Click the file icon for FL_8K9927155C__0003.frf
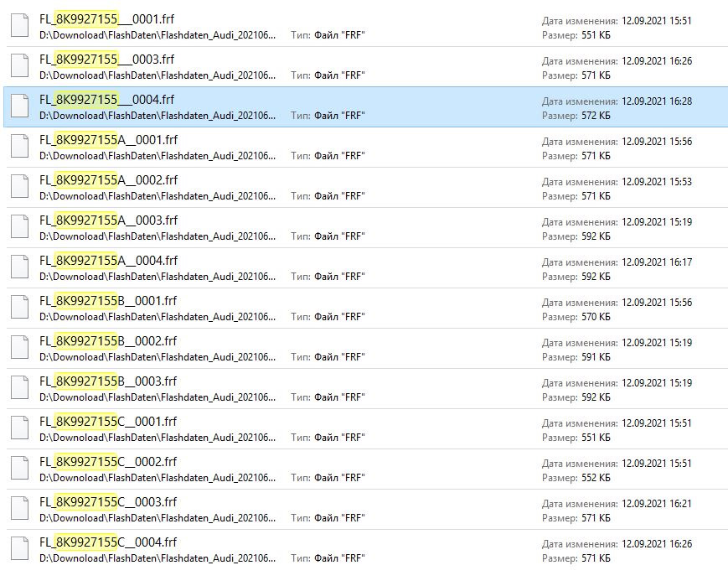The width and height of the screenshot is (728, 586). 20,509
